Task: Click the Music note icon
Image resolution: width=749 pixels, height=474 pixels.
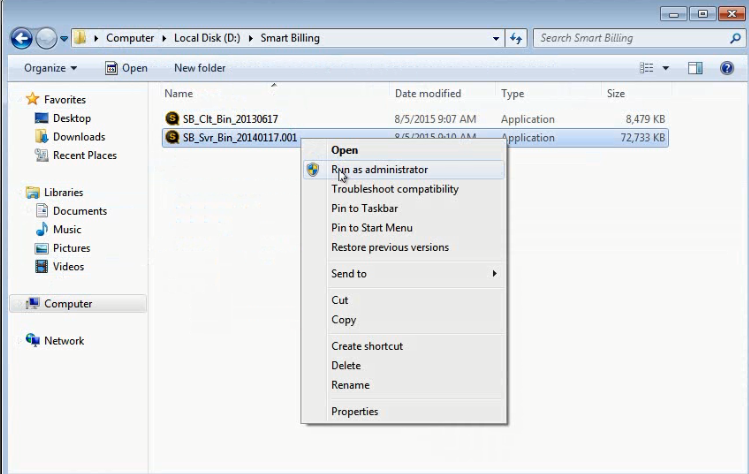Action: 42,229
